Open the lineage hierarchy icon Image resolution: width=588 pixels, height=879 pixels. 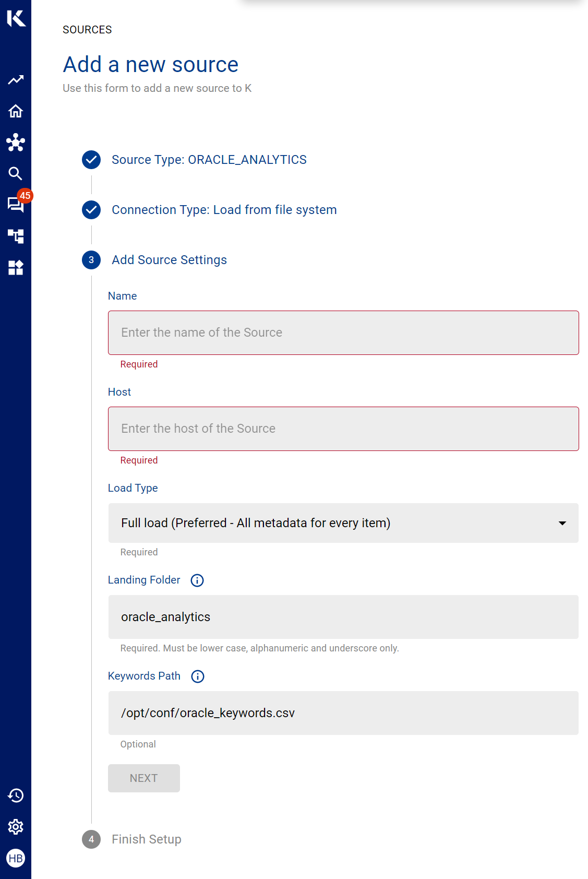pos(16,236)
